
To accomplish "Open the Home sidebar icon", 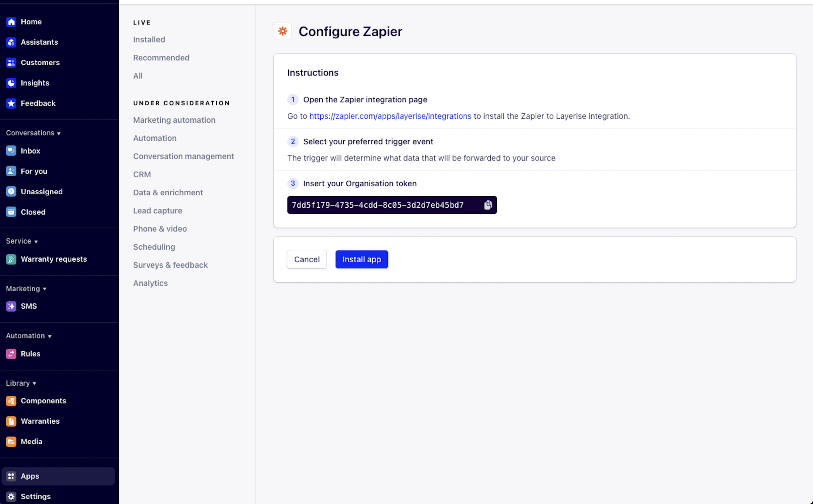I will tap(11, 22).
